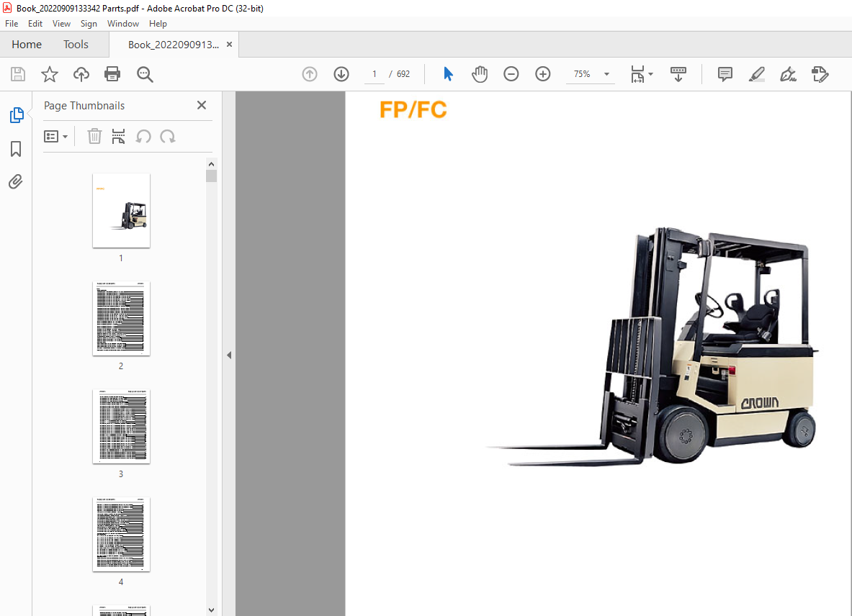This screenshot has height=616, width=852.
Task: Go to next page arrow
Action: [341, 74]
